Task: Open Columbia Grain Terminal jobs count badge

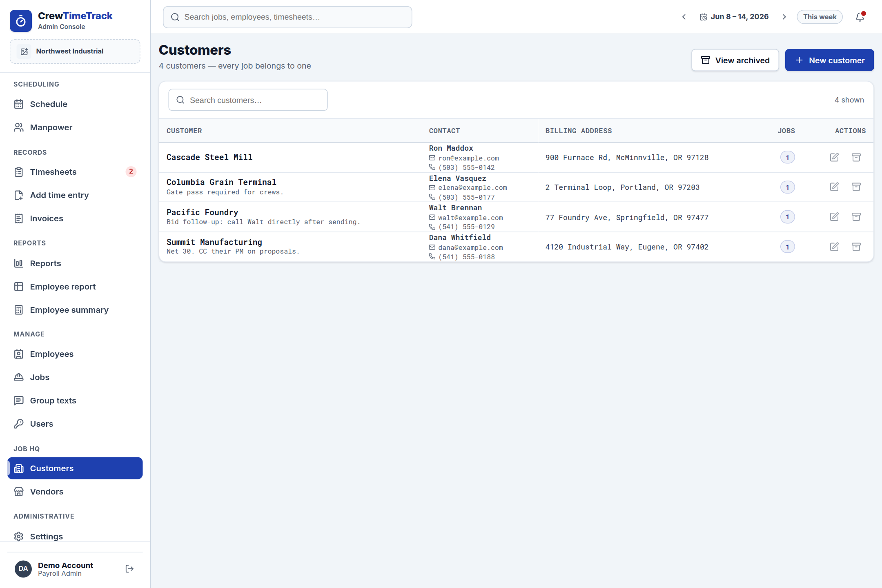Action: click(787, 187)
